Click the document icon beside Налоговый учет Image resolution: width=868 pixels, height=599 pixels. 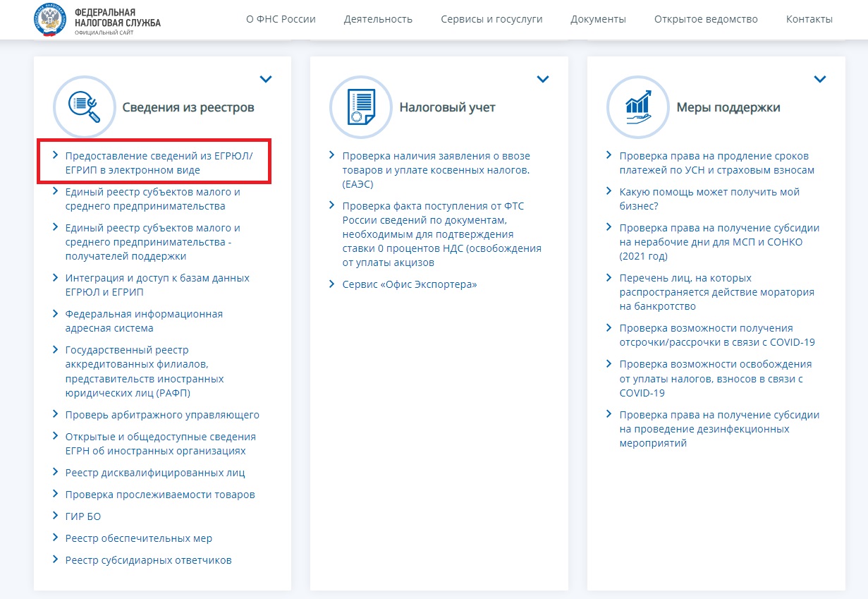[x=360, y=107]
